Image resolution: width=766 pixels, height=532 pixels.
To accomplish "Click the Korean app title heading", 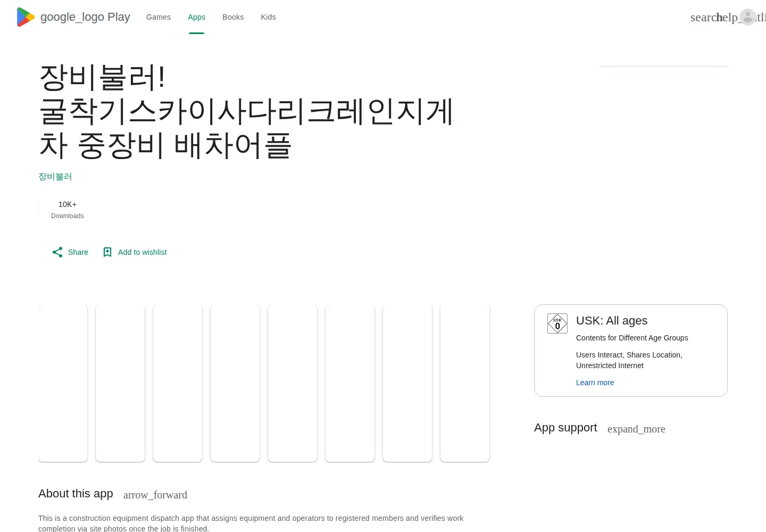I will click(x=246, y=112).
